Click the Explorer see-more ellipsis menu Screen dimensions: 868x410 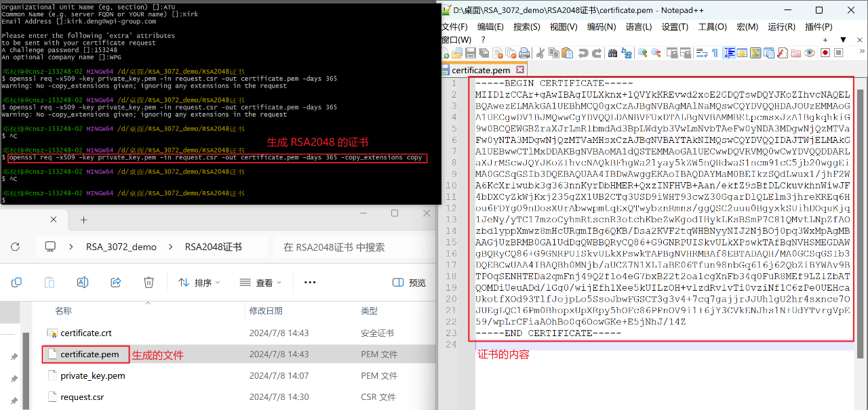point(309,282)
